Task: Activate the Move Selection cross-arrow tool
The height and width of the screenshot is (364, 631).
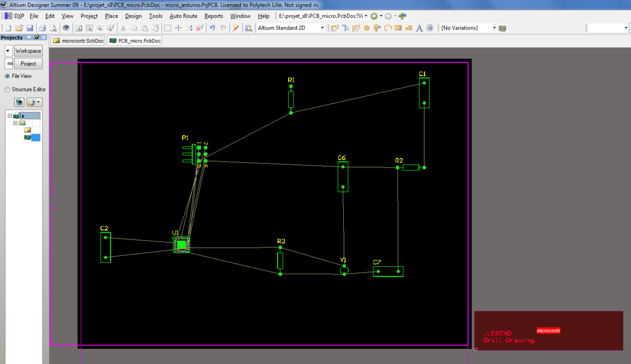Action: tap(178, 28)
